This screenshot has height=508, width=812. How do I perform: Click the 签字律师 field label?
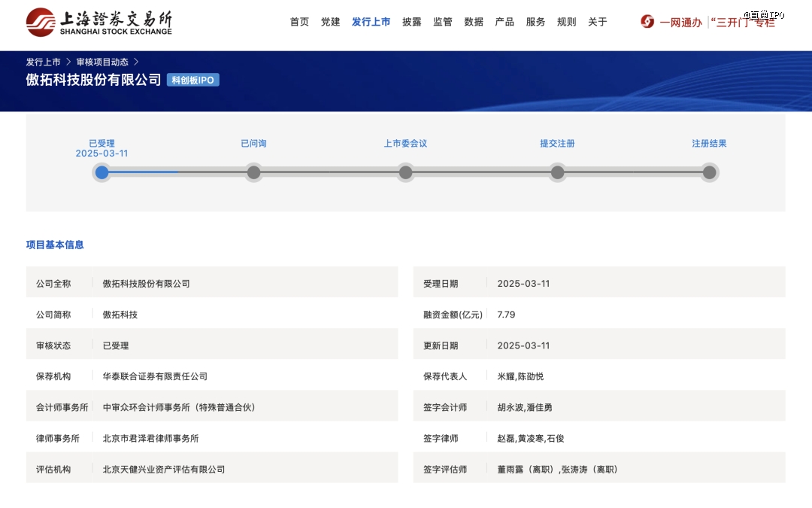click(441, 439)
